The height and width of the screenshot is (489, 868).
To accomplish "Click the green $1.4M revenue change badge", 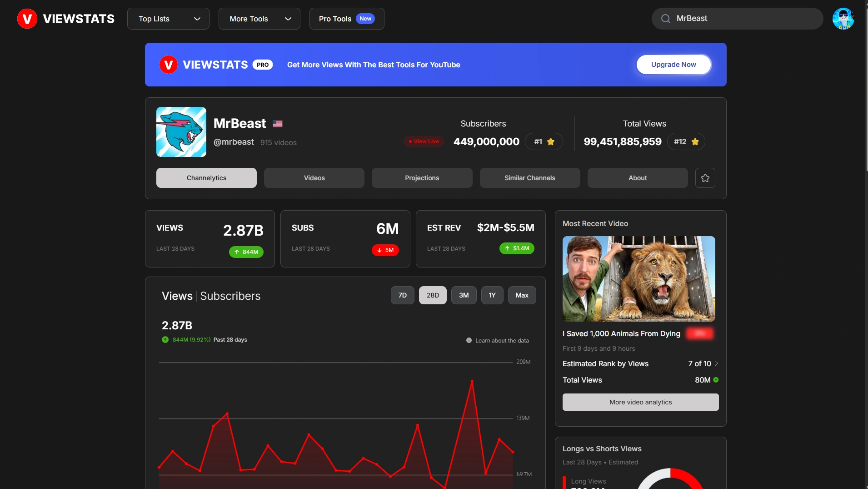I will coord(517,248).
